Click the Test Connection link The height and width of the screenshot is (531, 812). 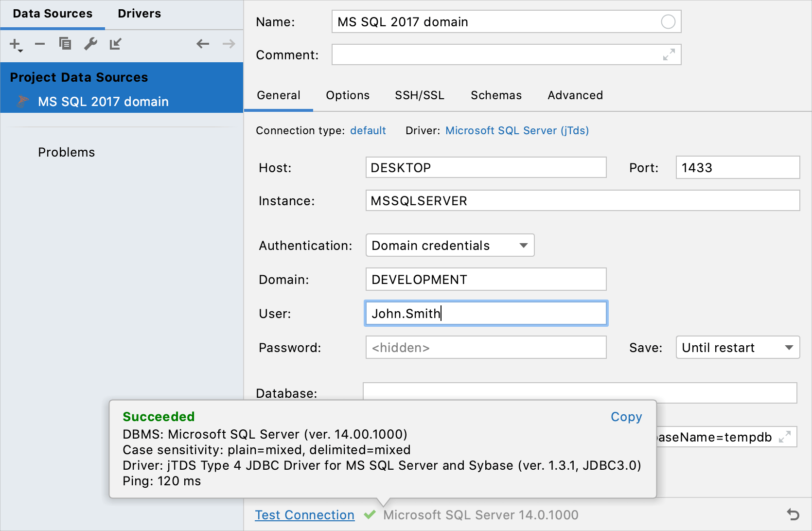pos(304,514)
